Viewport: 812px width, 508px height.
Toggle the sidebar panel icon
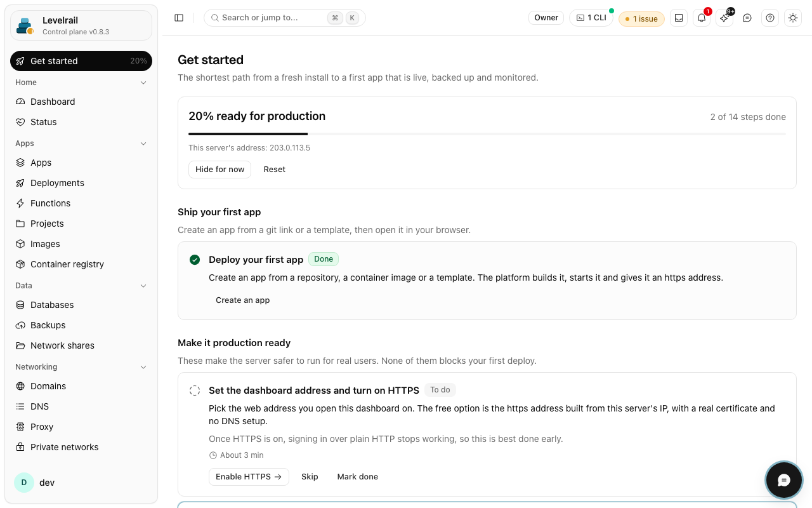pyautogui.click(x=179, y=18)
